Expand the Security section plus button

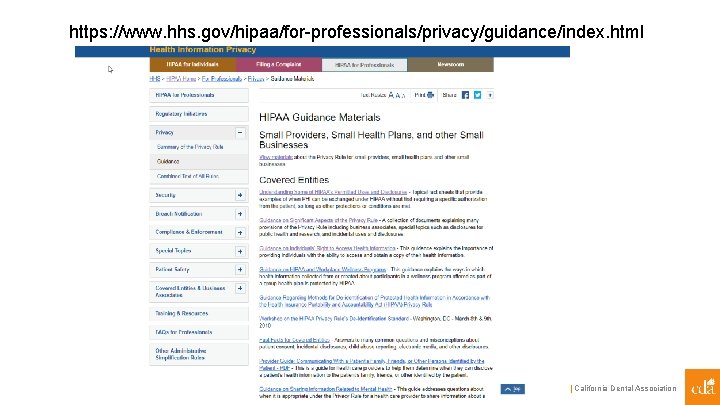click(x=240, y=195)
